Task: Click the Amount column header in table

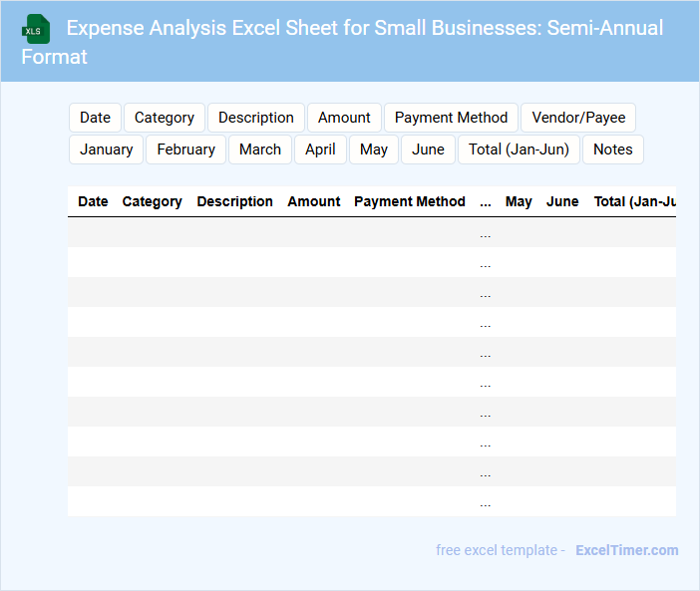Action: [314, 201]
